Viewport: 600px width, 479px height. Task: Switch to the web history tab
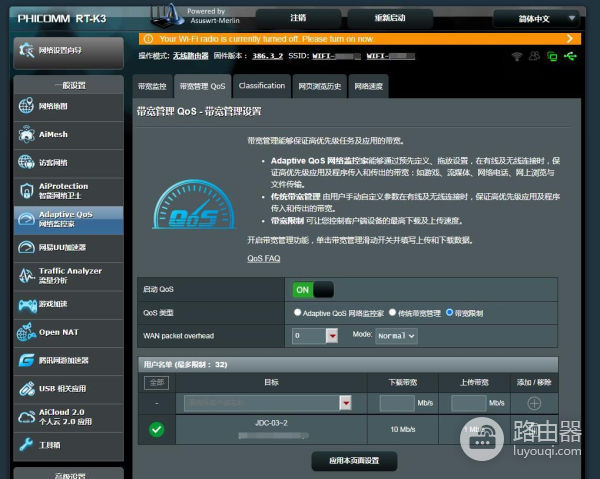[x=320, y=86]
